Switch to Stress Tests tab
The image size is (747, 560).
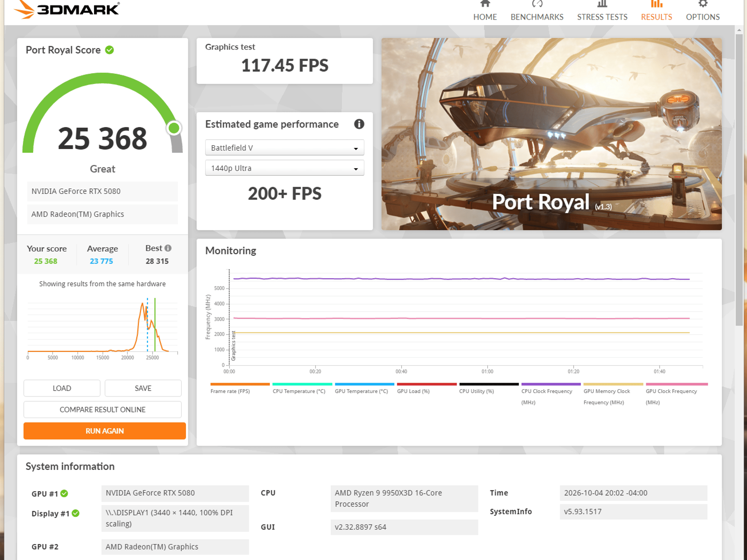coord(602,11)
